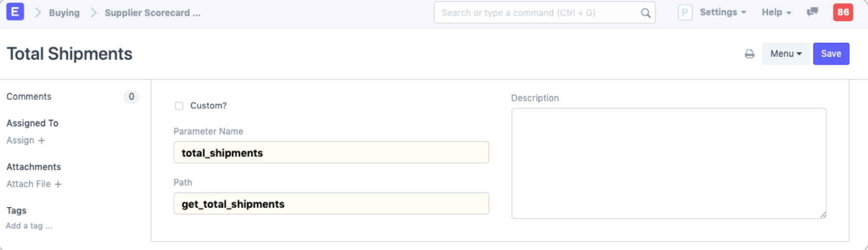Click the search magnifier icon
868x250 pixels.
645,13
